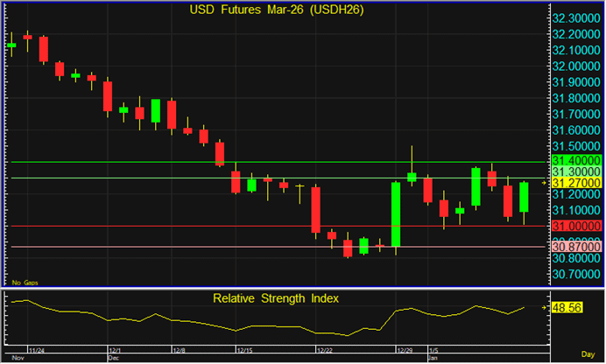Click the 12/29 date on time axis
This screenshot has height=364, width=606.
click(x=406, y=349)
